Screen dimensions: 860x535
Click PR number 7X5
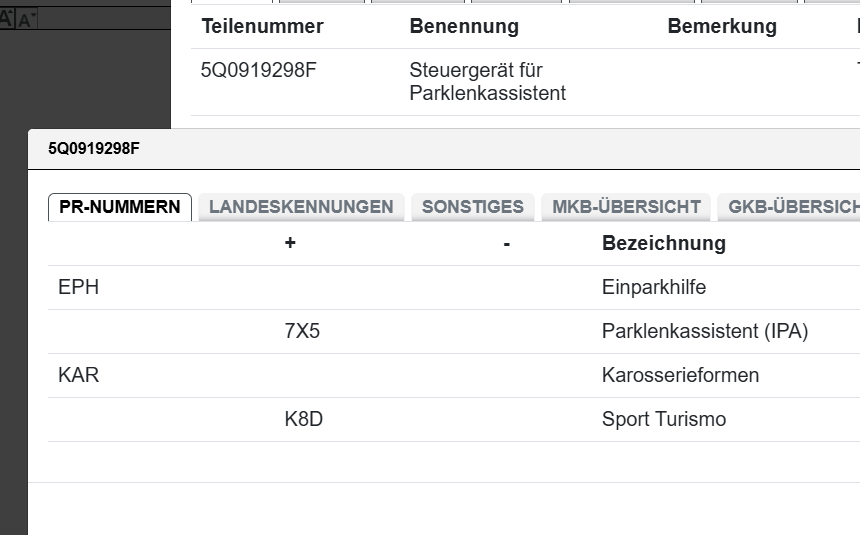point(302,331)
